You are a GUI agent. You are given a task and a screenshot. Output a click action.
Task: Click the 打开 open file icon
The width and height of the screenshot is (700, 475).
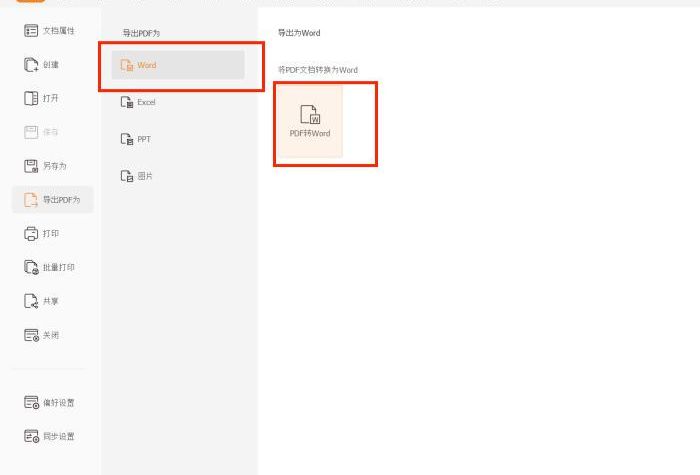pyautogui.click(x=31, y=98)
